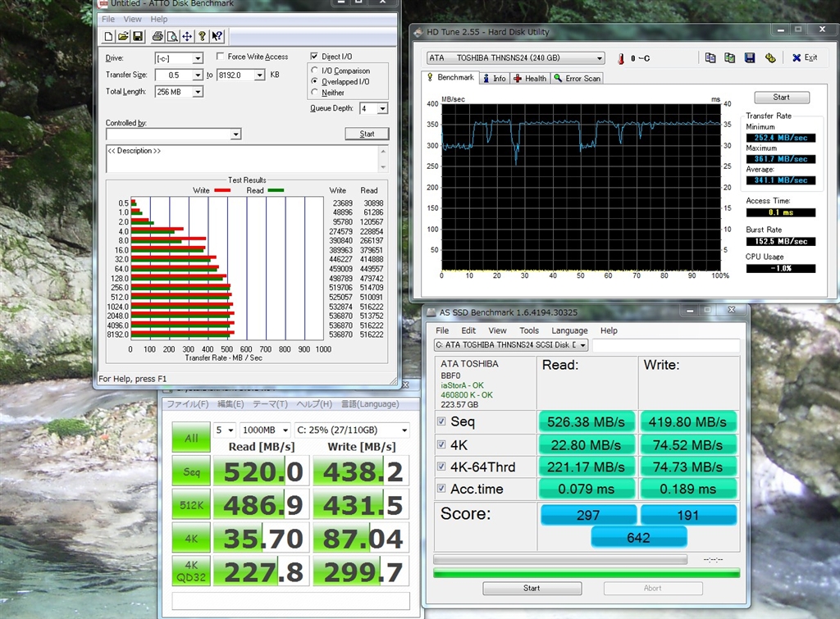Viewport: 840px width, 619px height.
Task: Click the Print icon in ATTO toolbar
Action: 156,36
